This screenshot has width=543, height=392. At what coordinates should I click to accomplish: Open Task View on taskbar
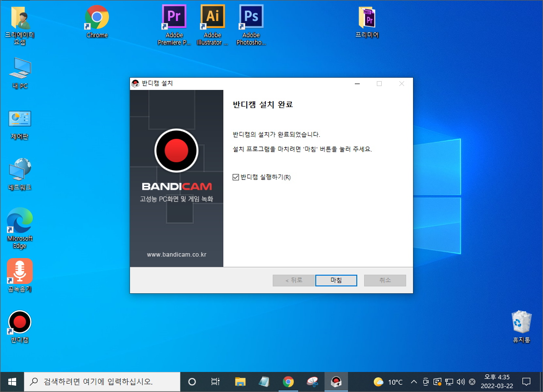coord(216,382)
